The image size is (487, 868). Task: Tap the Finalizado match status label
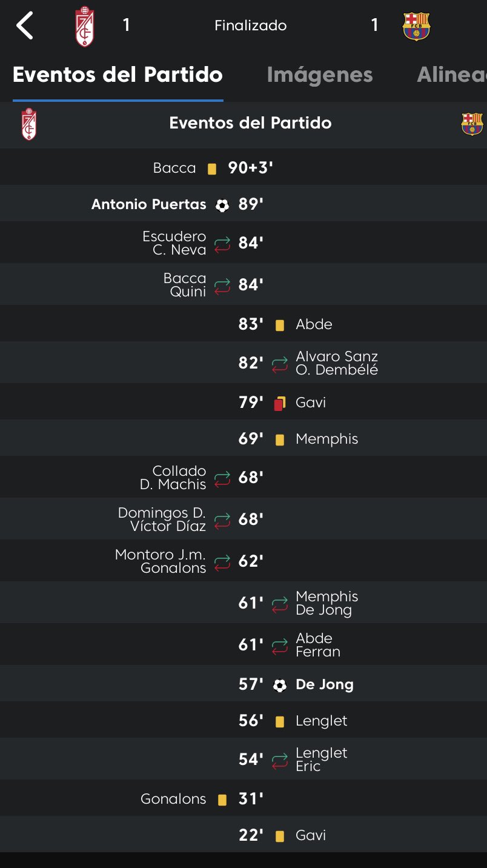click(x=251, y=25)
